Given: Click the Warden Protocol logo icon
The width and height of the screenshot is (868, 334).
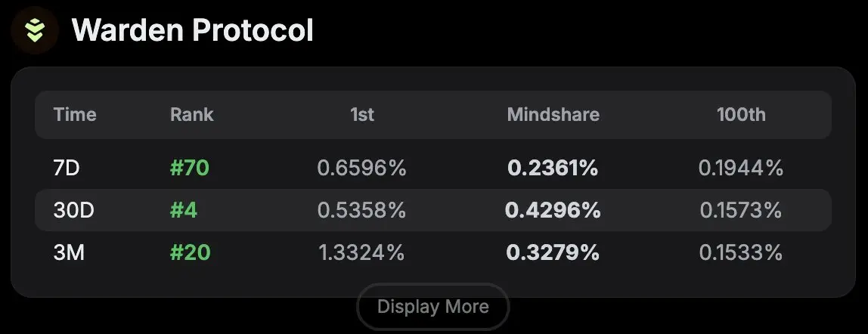Looking at the screenshot, I should [x=35, y=30].
